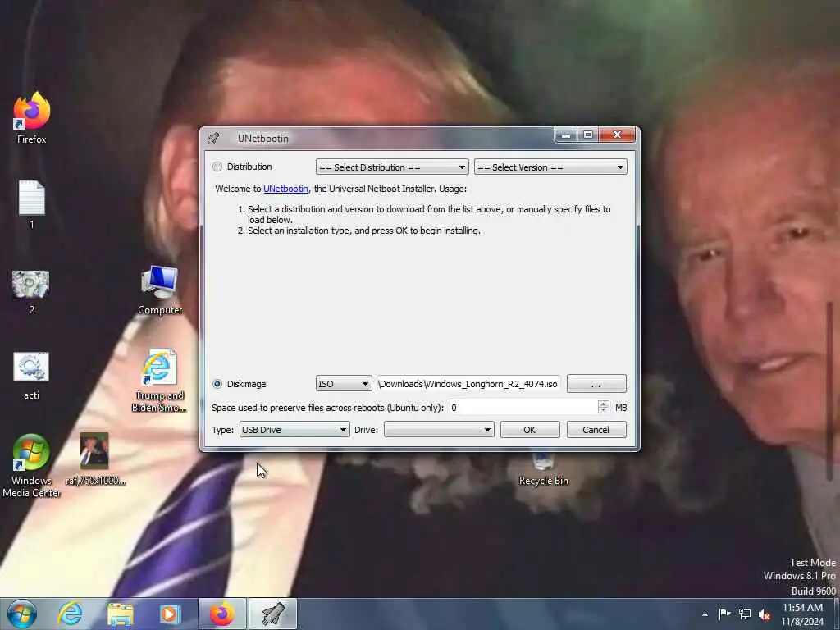The height and width of the screenshot is (630, 840).
Task: Select the text file named 1 on desktop
Action: coord(32,204)
